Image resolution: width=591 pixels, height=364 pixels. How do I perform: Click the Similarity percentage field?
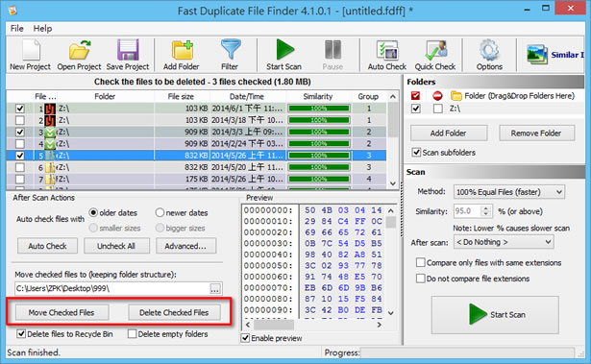(467, 211)
